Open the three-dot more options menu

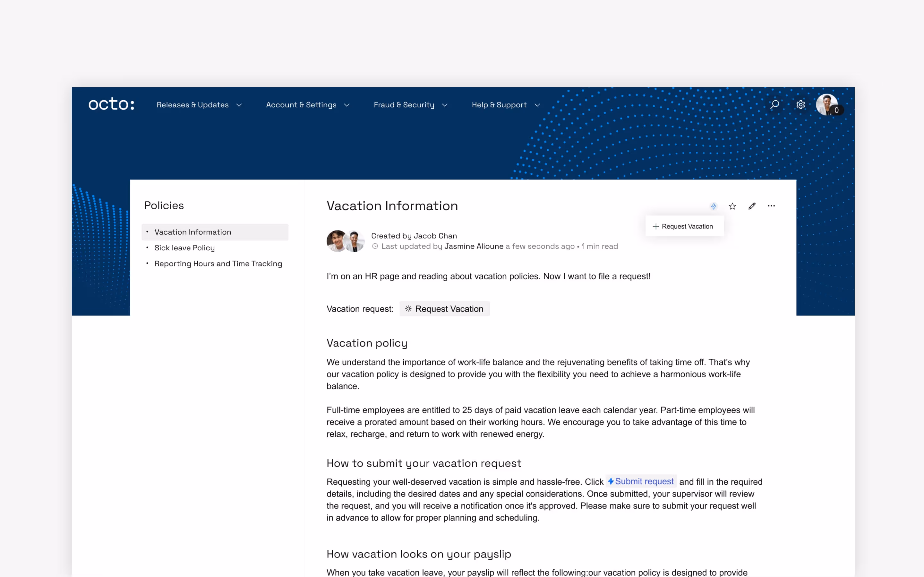[771, 206]
